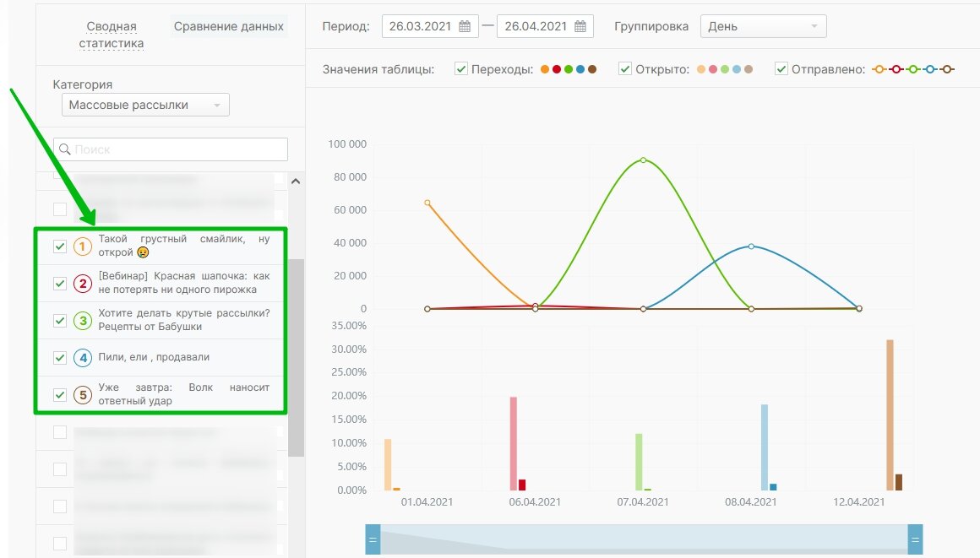Viewport: 980px width, 558px height.
Task: Click the Поиск search input field
Action: [171, 149]
